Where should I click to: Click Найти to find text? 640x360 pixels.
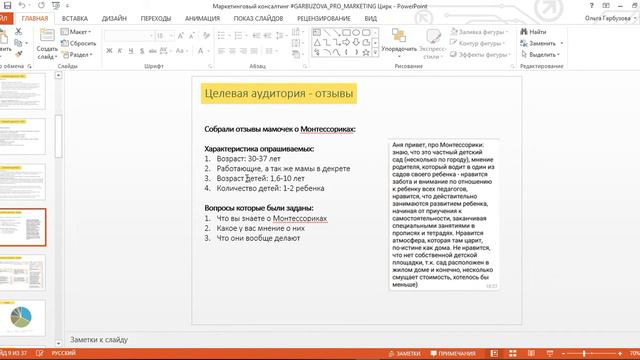point(533,31)
